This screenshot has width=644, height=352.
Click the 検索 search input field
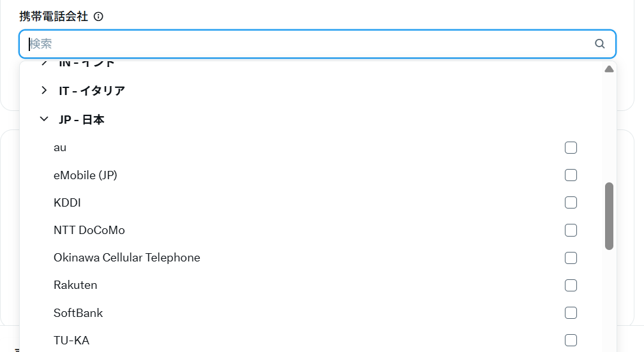(306, 44)
